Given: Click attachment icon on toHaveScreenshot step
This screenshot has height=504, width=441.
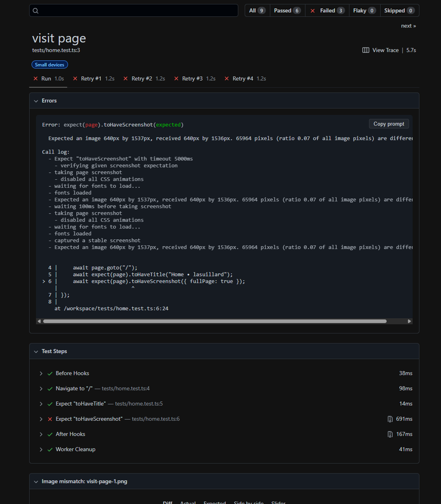Looking at the screenshot, I should [x=390, y=419].
